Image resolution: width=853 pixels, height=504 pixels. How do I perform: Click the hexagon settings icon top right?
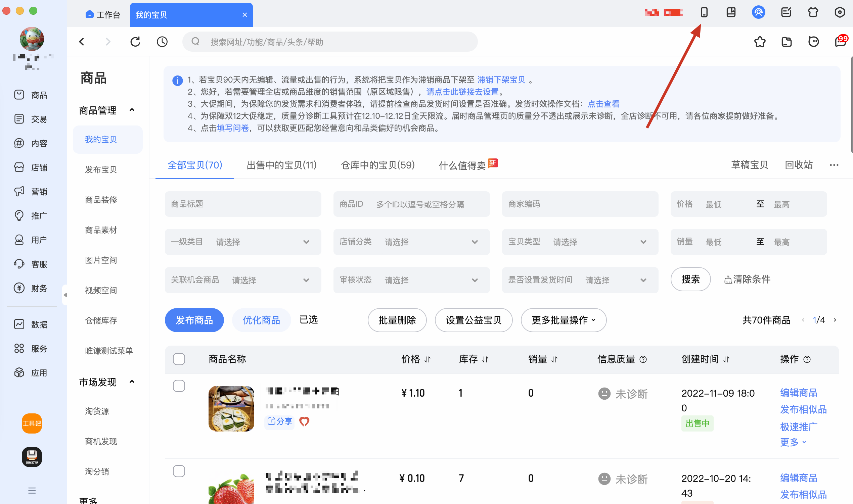[840, 12]
